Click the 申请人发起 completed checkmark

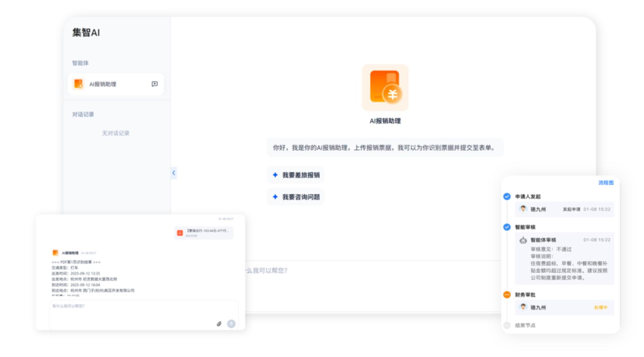(x=507, y=197)
